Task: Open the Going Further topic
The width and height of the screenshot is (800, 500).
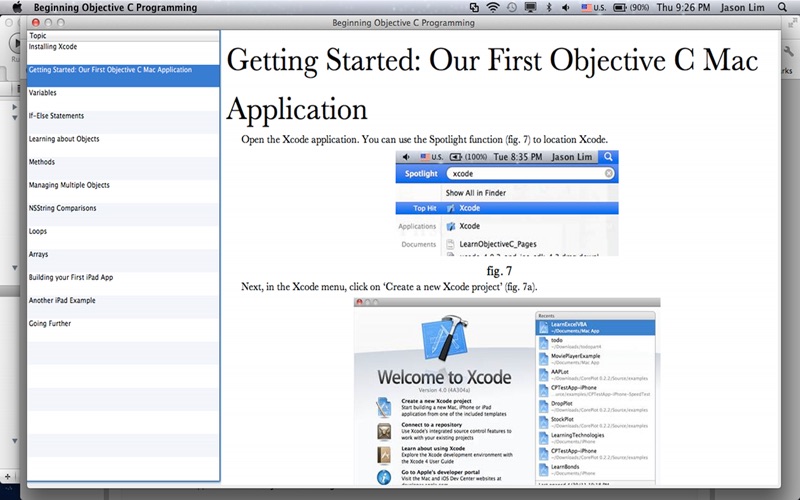Action: (49, 324)
